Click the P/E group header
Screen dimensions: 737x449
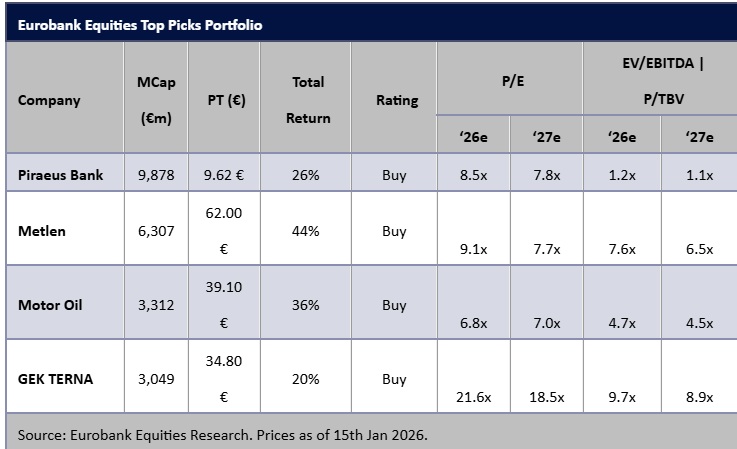tap(512, 81)
